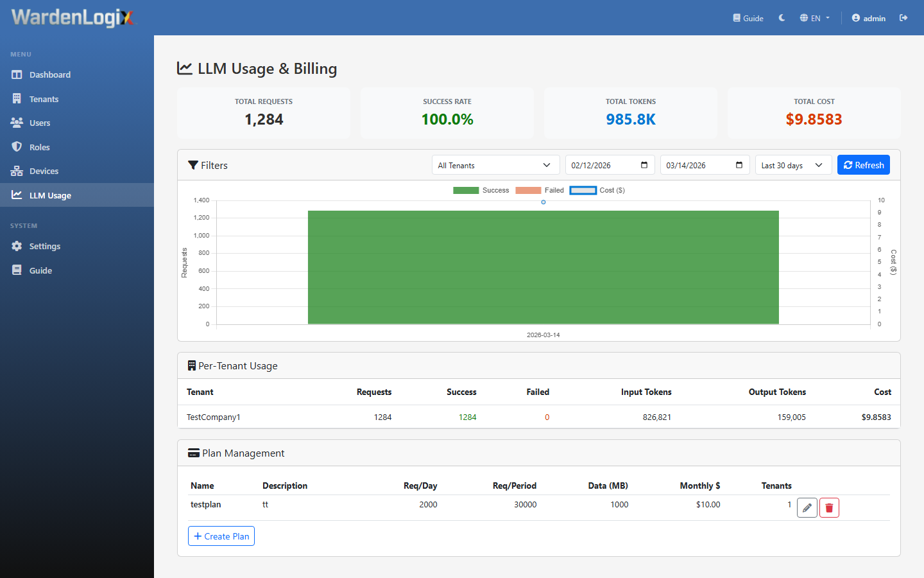The width and height of the screenshot is (924, 578).
Task: Delete the testplan using the trash icon
Action: pos(829,507)
